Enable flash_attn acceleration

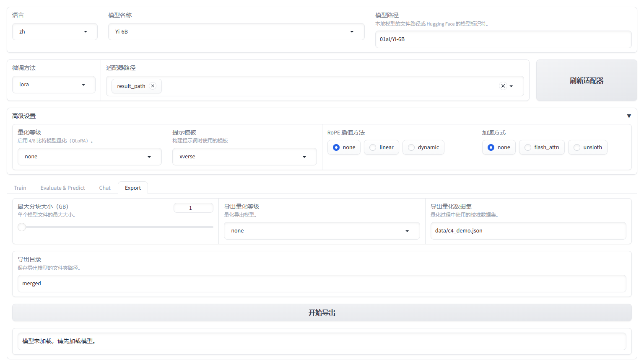(542, 147)
